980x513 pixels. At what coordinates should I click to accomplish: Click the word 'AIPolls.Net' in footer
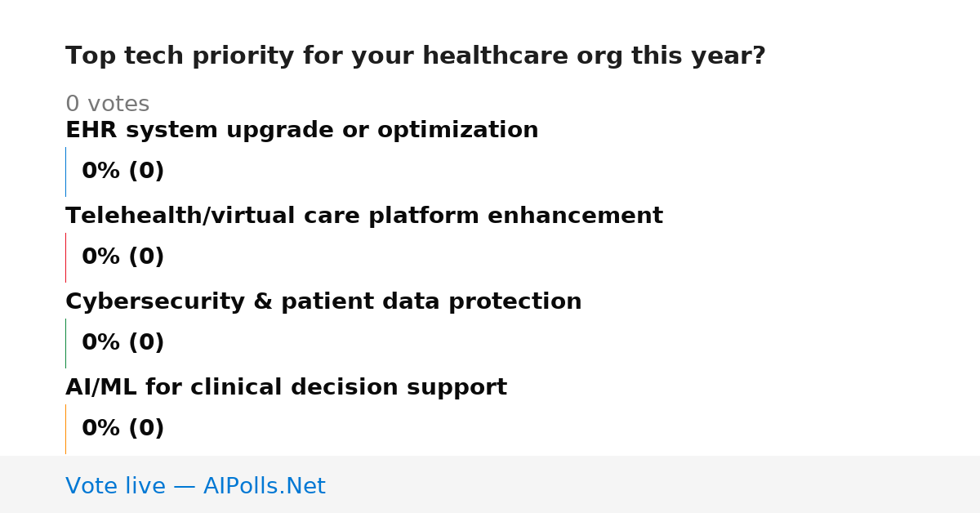coord(265,486)
